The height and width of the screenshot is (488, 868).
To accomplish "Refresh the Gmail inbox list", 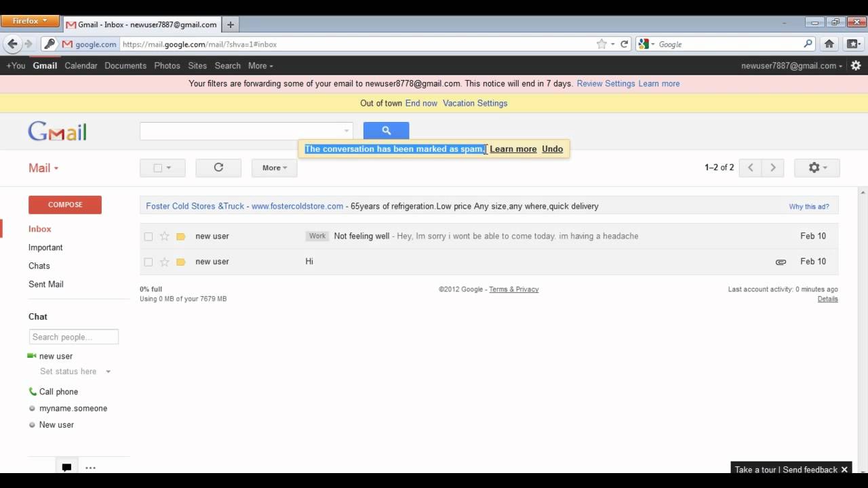I will (218, 167).
